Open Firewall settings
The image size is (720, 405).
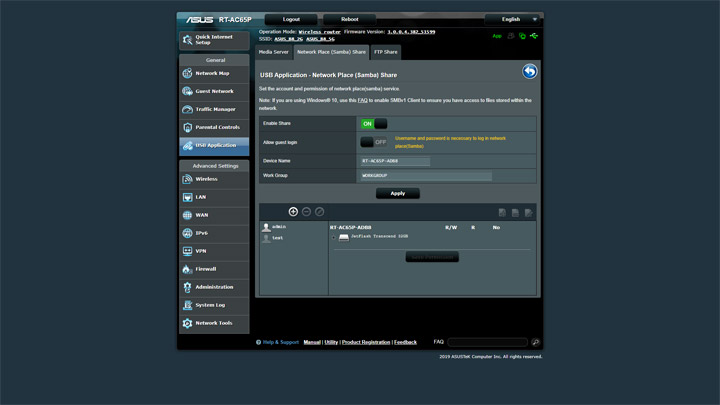pos(214,269)
